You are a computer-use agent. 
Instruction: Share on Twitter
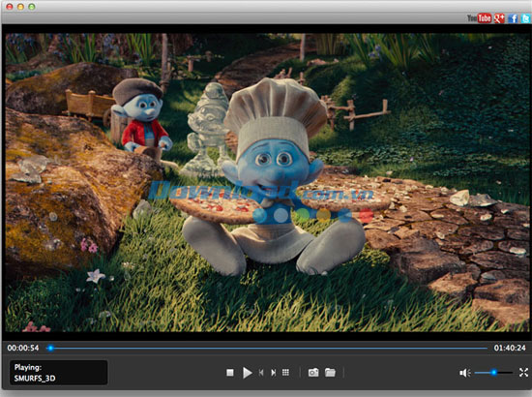point(526,18)
